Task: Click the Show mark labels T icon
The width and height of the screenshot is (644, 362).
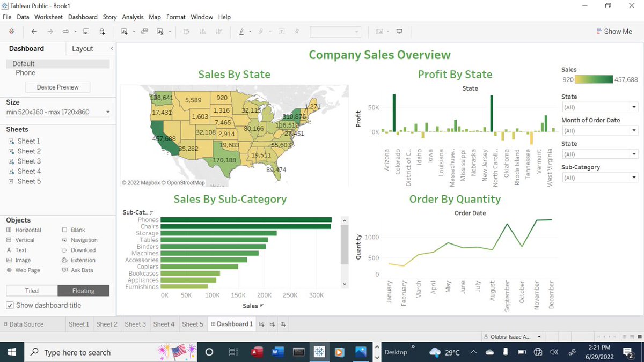Action: click(x=281, y=32)
